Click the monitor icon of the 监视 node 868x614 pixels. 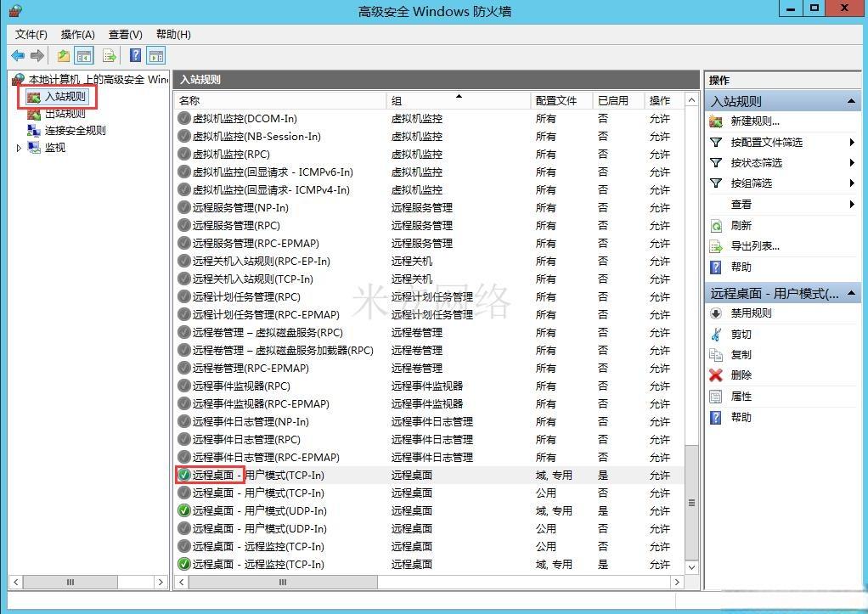[x=34, y=147]
